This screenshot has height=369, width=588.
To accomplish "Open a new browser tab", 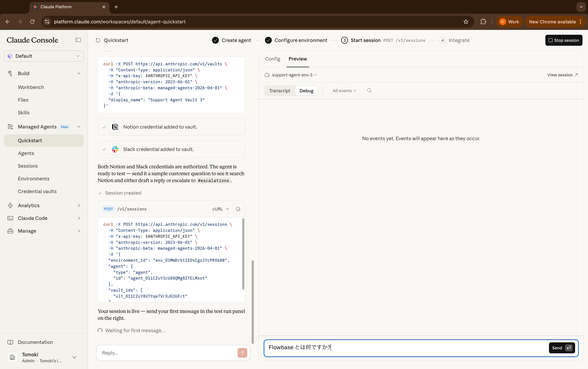I will point(116,7).
